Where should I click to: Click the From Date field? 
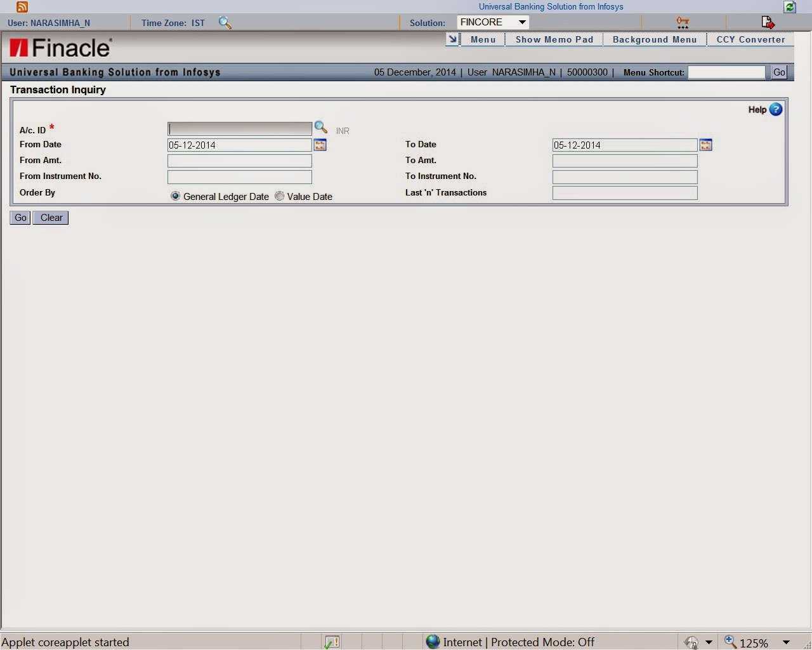tap(240, 145)
